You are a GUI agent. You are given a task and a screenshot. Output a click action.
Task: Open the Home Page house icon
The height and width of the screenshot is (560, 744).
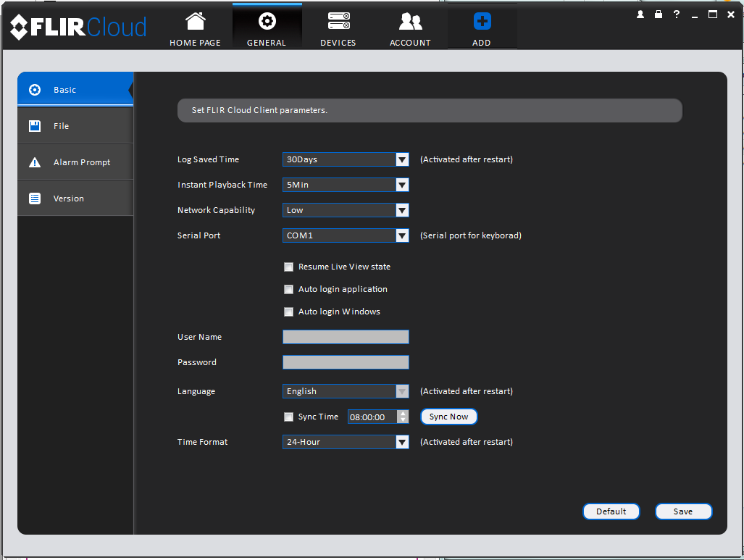(195, 21)
